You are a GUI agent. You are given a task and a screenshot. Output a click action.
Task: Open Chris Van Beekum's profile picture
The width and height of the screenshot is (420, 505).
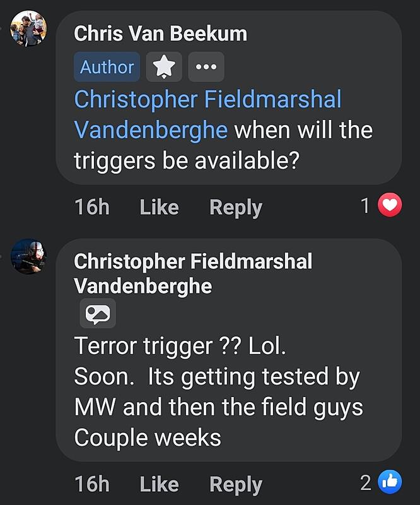click(x=28, y=28)
